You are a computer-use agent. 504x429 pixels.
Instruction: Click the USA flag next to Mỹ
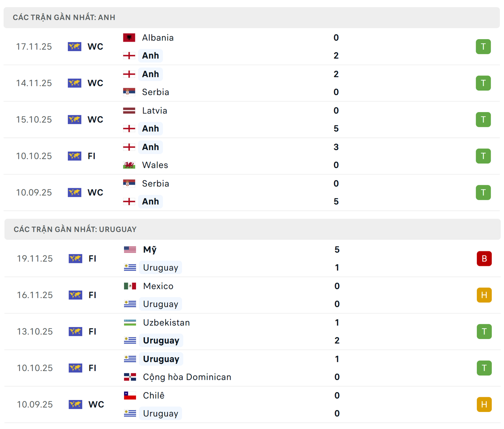129,249
